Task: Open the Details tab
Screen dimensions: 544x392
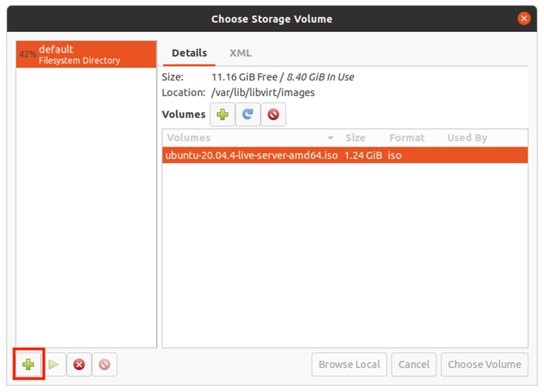Action: (x=189, y=53)
